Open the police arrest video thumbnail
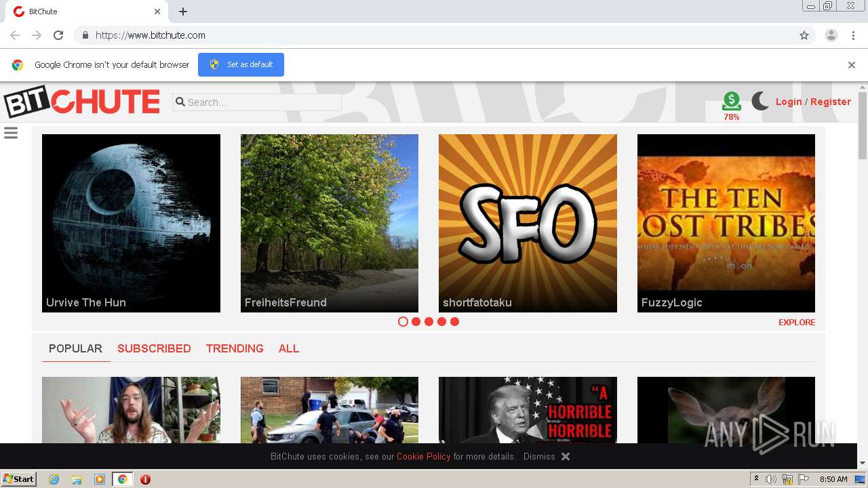 click(330, 410)
